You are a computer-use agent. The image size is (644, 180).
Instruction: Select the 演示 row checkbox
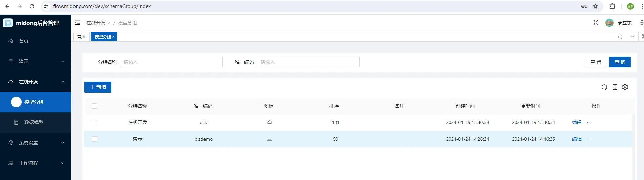point(94,139)
